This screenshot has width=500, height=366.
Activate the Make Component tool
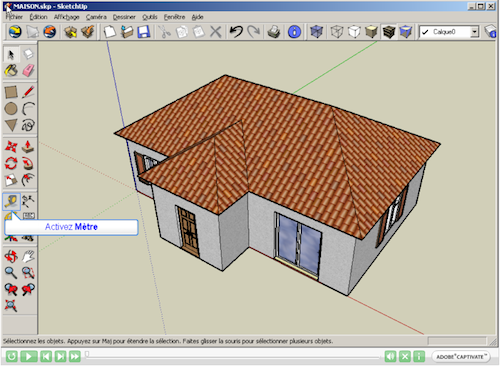tap(28, 54)
